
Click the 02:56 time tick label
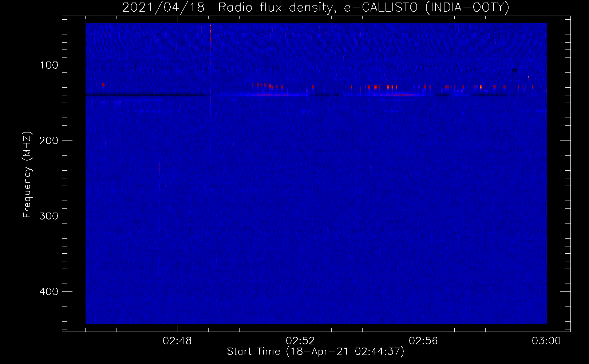pos(423,341)
